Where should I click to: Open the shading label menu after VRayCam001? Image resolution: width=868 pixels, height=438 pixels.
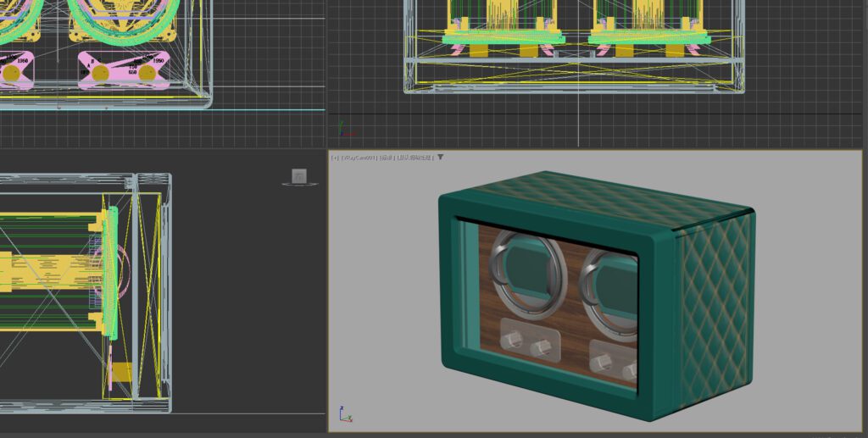click(x=386, y=158)
